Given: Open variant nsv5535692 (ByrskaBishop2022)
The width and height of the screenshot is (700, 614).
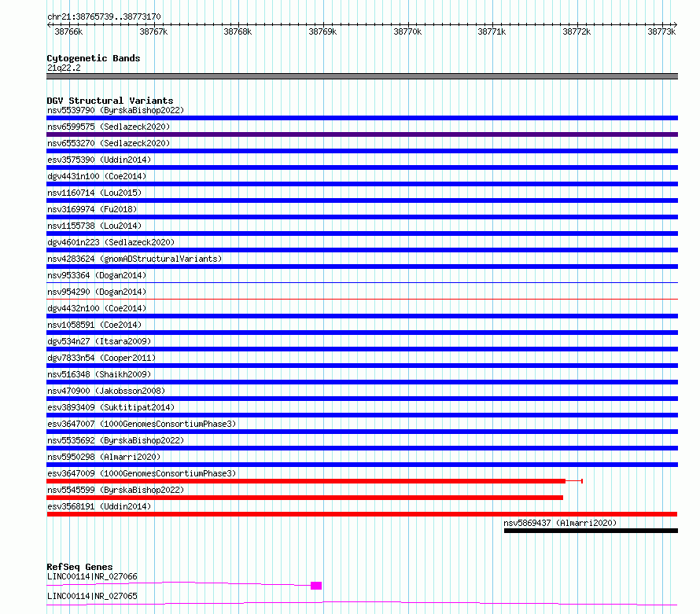Looking at the screenshot, I should (116, 440).
